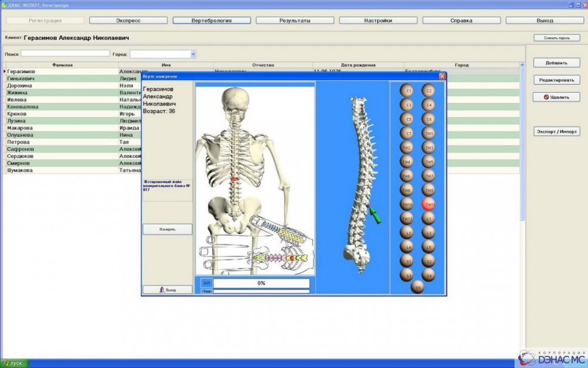Click the Выход button in measurement dialog
Image resolution: width=588 pixels, height=368 pixels.
point(168,290)
